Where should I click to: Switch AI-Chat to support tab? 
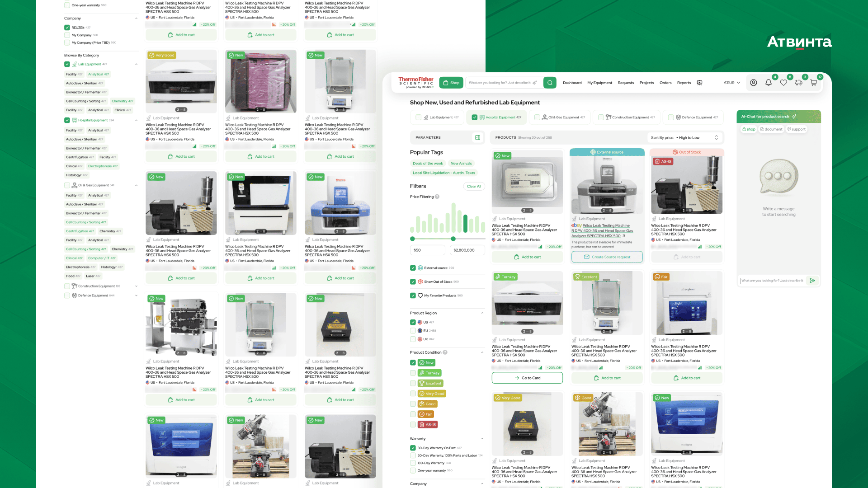tap(796, 129)
